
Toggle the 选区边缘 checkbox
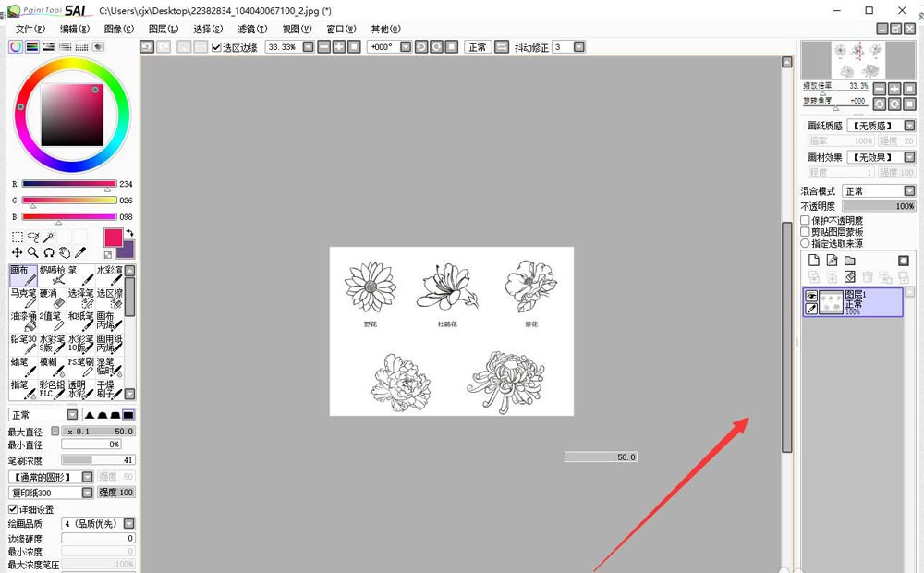click(216, 47)
